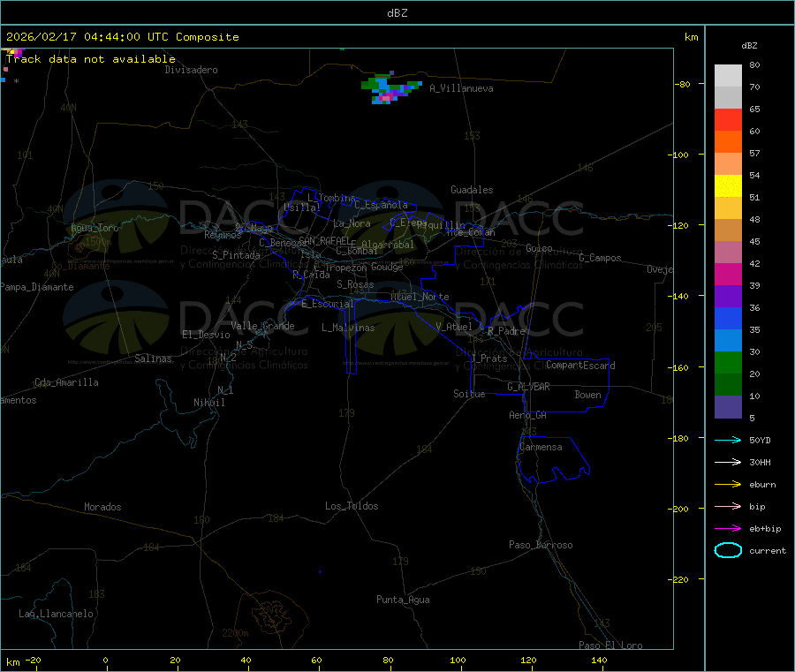Click the Nihuil map label
This screenshot has height=672, width=795.
pos(208,403)
